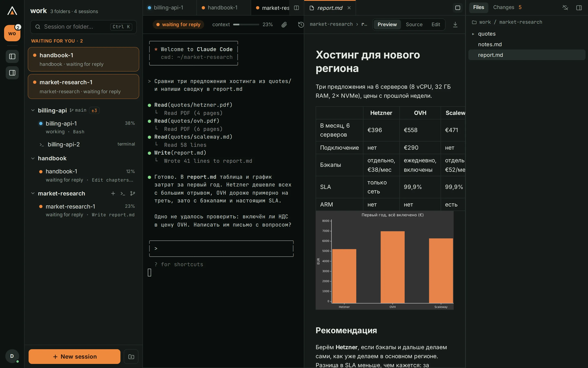Viewport: 588px width, 368px height.
Task: Download report.md with the download icon
Action: [455, 25]
